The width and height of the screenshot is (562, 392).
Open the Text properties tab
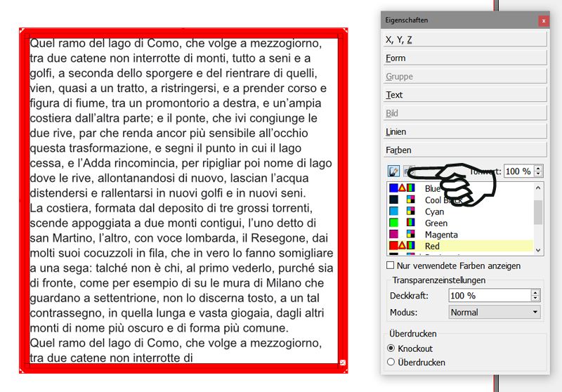click(464, 95)
